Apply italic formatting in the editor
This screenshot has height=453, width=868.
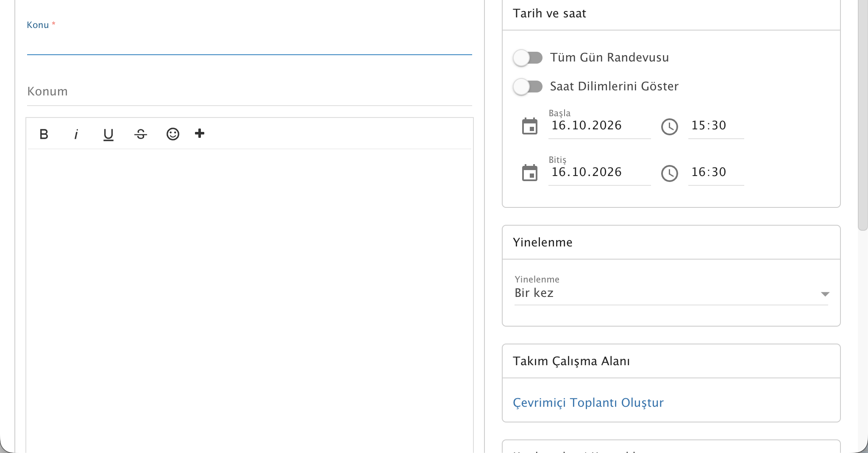pyautogui.click(x=76, y=134)
